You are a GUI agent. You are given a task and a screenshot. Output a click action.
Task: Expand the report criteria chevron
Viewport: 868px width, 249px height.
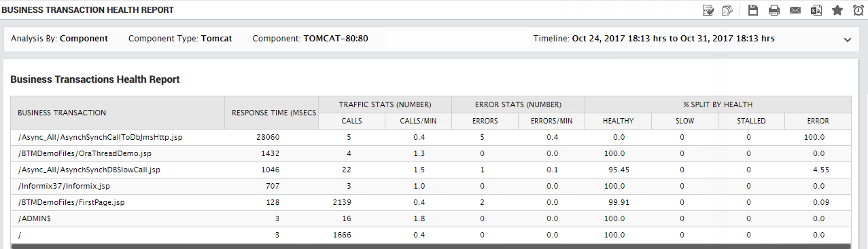[848, 39]
